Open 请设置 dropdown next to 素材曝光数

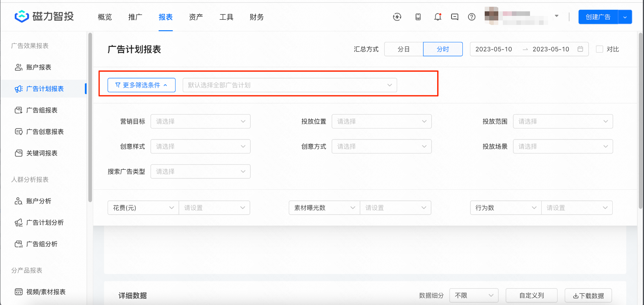point(396,207)
